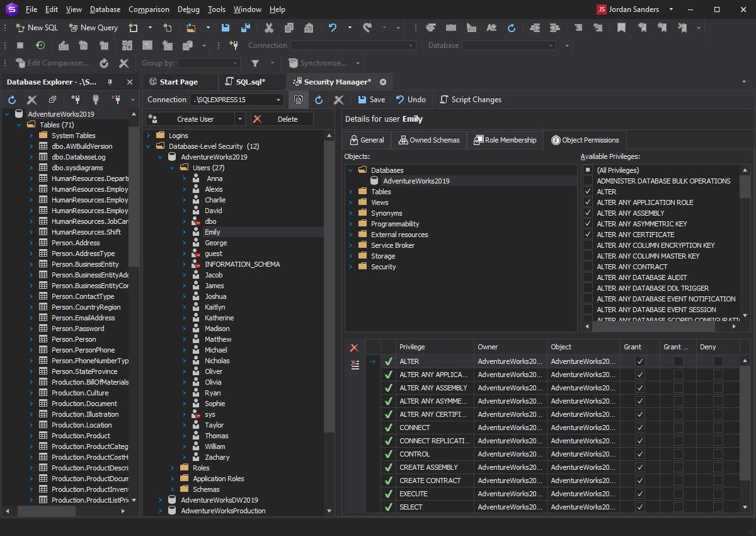Click the toggle bookmark icon on the toolbar
This screenshot has width=756, height=536.
[x=623, y=28]
